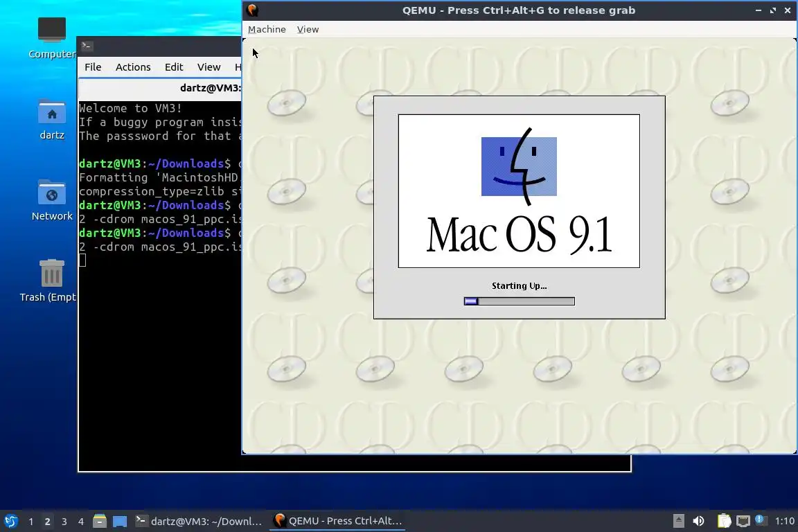Switch to workspace 4
The image size is (798, 532).
click(81, 522)
